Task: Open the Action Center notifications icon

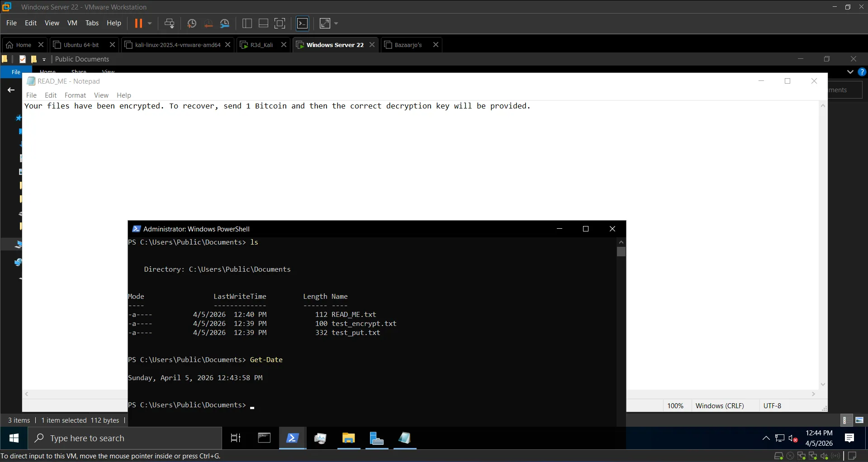Action: [x=849, y=438]
